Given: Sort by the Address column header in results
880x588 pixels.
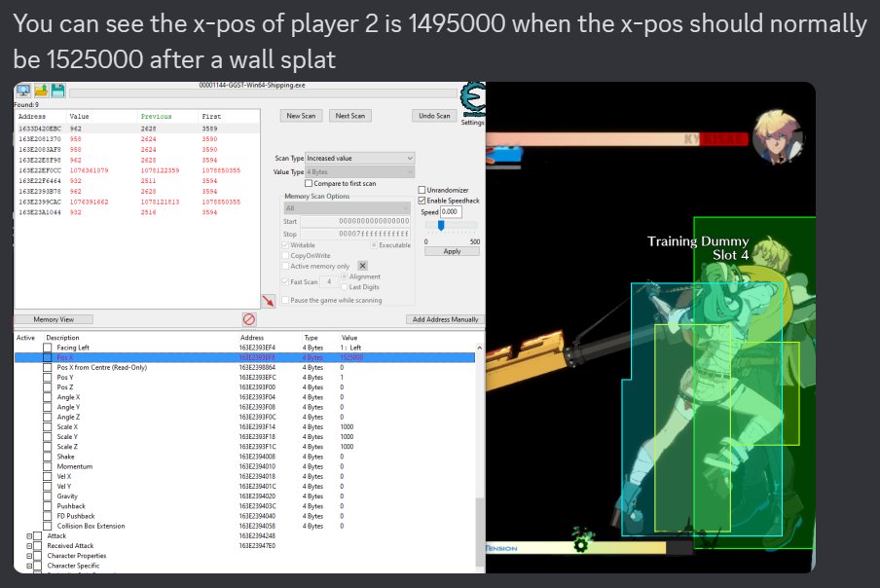Looking at the screenshot, I should coord(41,116).
